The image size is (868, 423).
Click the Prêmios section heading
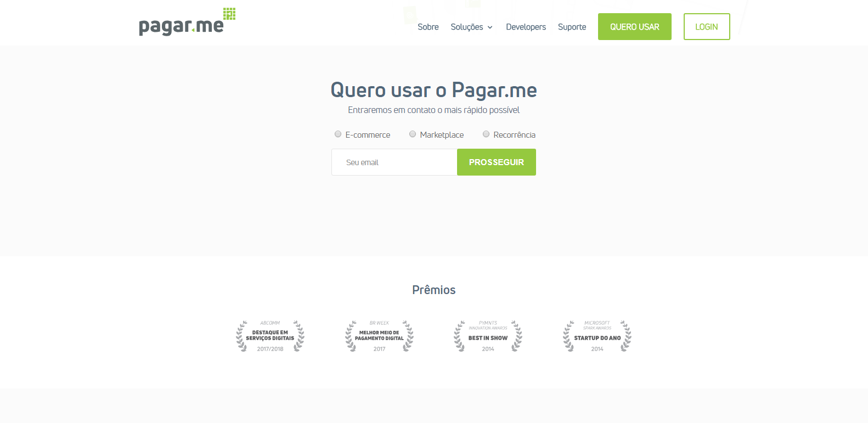click(434, 290)
